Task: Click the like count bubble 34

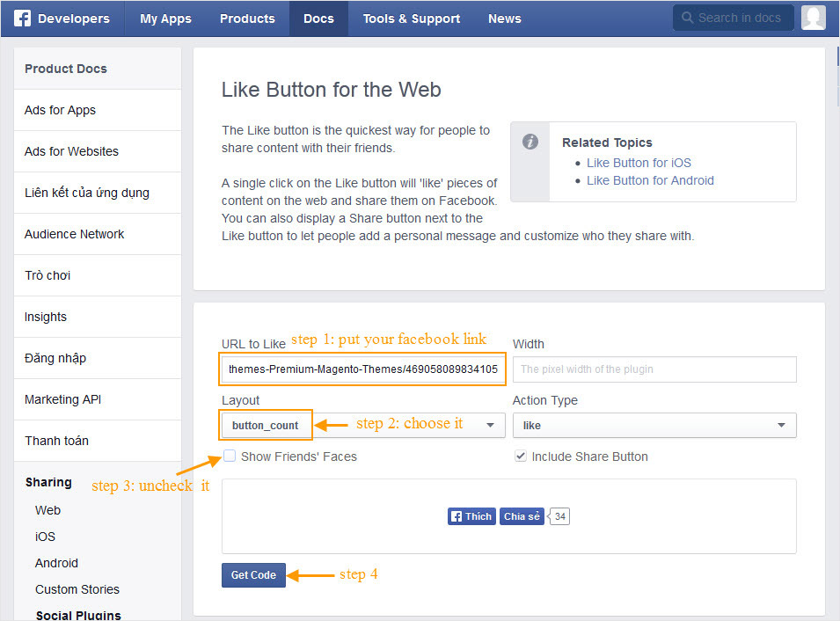Action: (559, 516)
